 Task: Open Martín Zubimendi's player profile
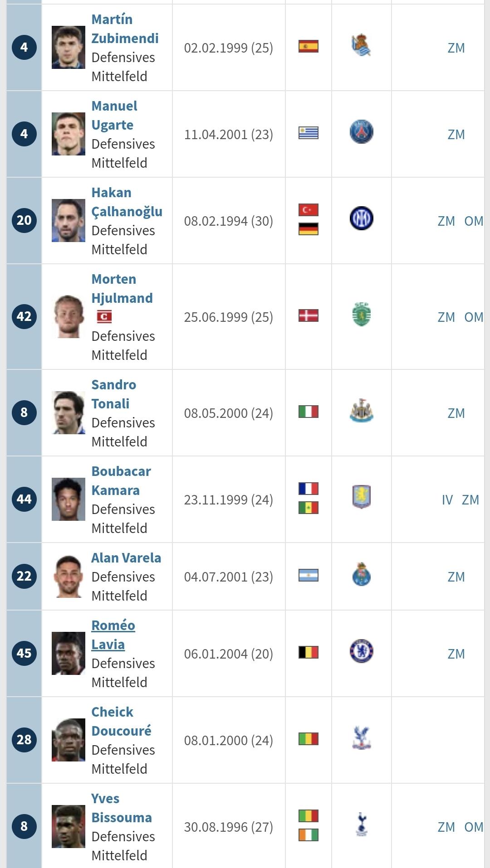[x=125, y=29]
